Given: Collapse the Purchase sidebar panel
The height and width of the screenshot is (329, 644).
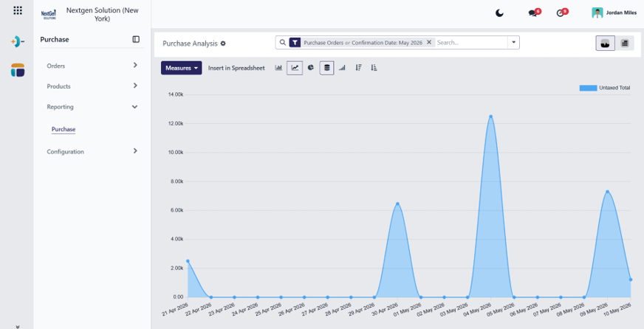Looking at the screenshot, I should pos(136,39).
